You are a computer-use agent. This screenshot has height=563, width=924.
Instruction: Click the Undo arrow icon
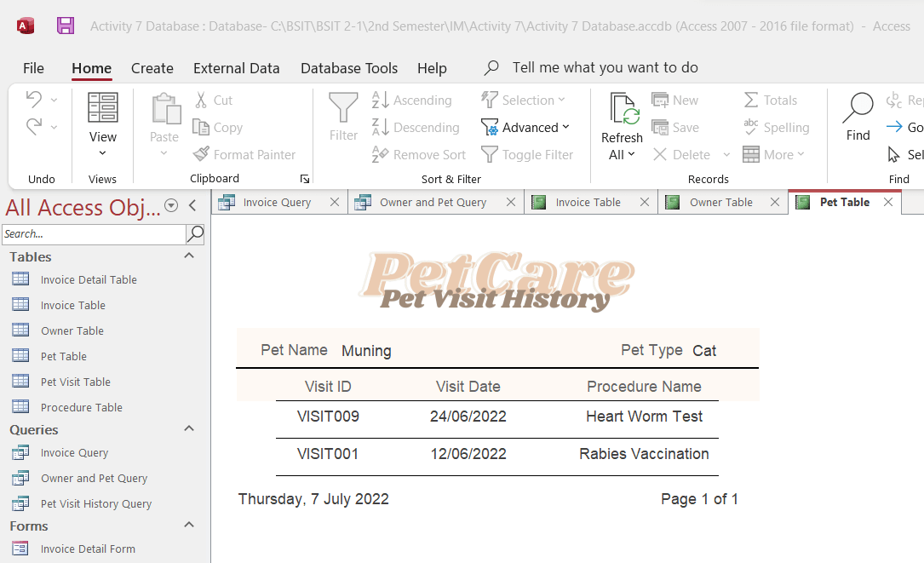pos(33,100)
